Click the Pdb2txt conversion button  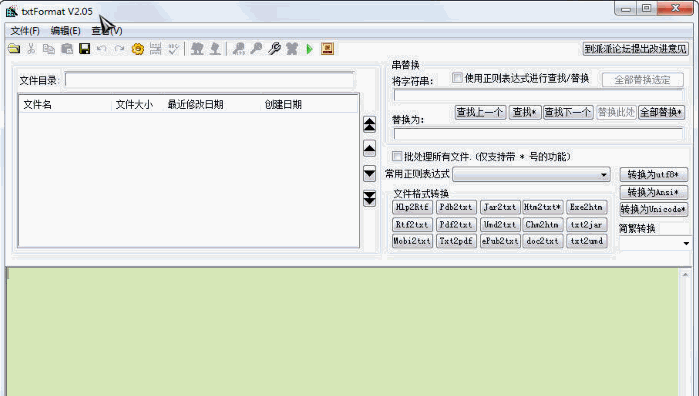point(456,207)
